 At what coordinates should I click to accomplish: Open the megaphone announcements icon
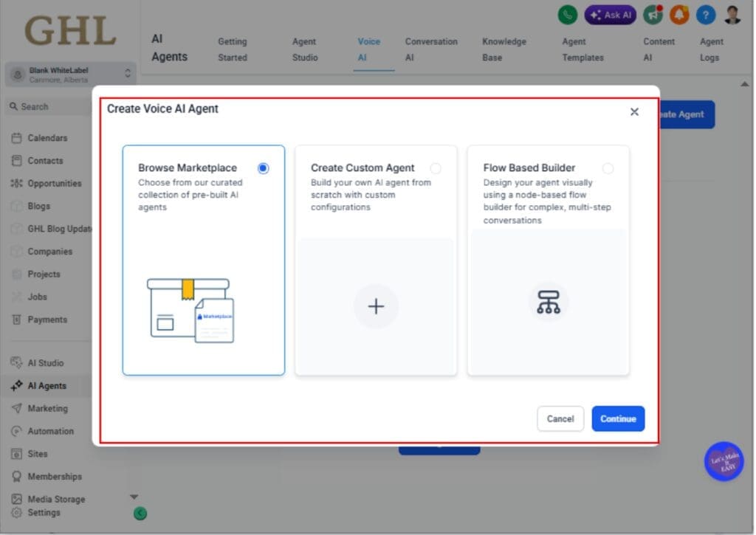(x=653, y=15)
